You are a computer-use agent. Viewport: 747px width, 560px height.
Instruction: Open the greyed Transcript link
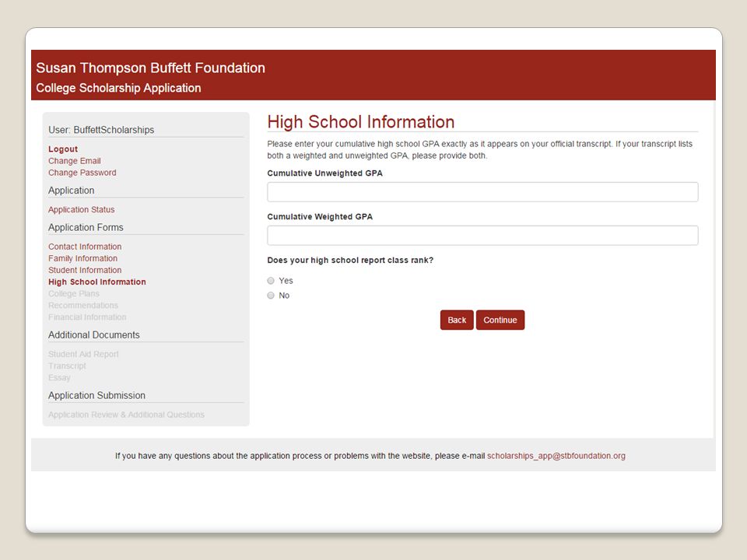click(x=67, y=366)
